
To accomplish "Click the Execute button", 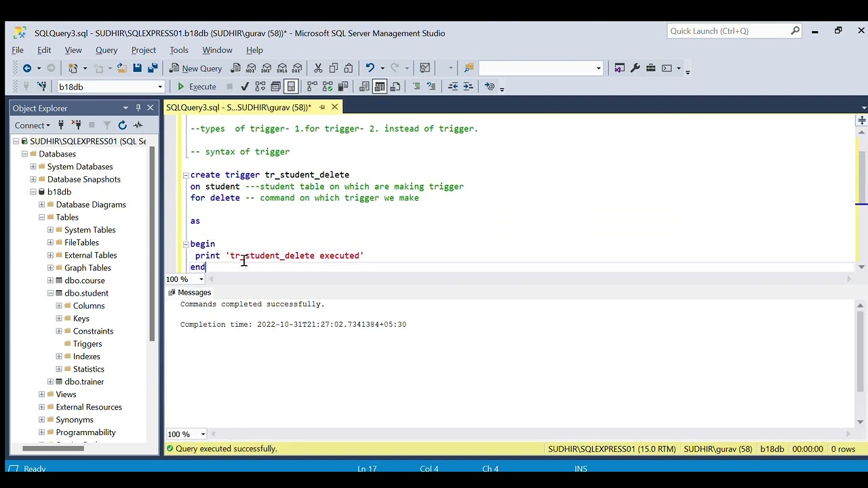I will pos(196,87).
